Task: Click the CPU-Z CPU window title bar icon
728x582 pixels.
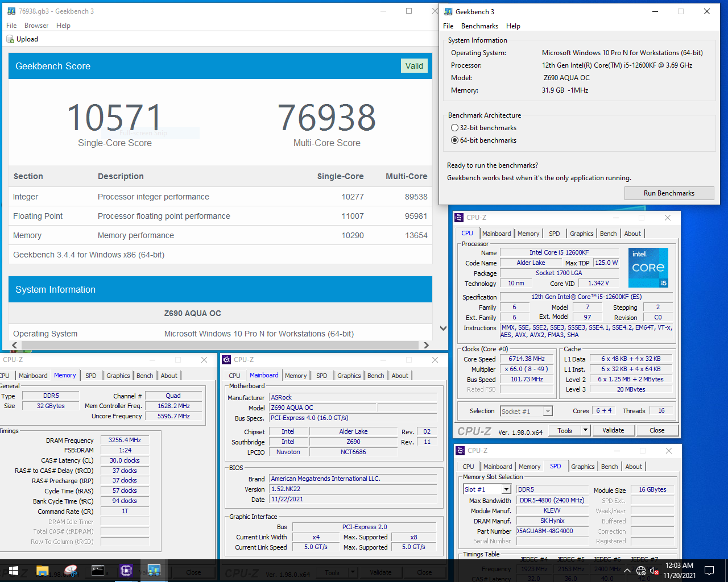Action: click(x=460, y=218)
